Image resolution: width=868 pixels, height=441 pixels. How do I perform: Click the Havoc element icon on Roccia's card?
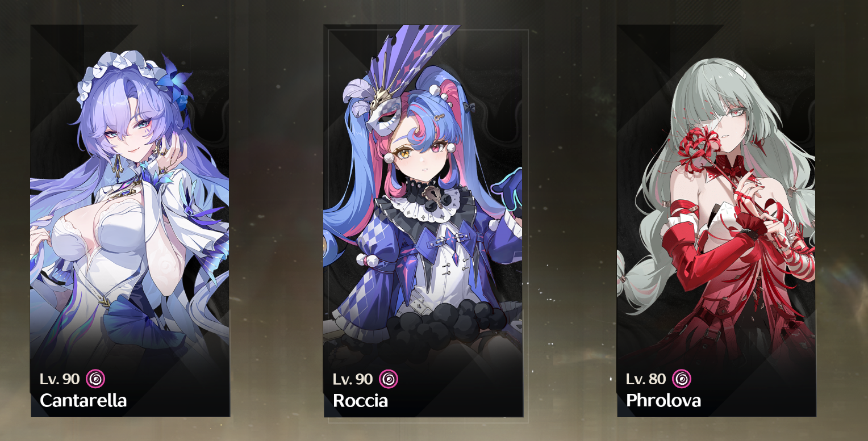click(x=389, y=379)
